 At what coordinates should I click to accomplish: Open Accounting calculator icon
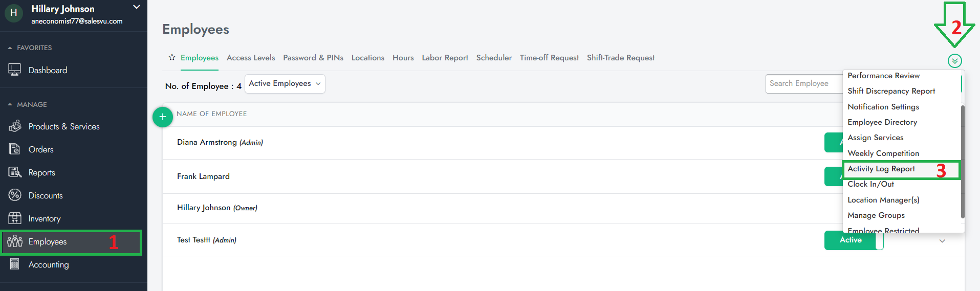click(15, 264)
